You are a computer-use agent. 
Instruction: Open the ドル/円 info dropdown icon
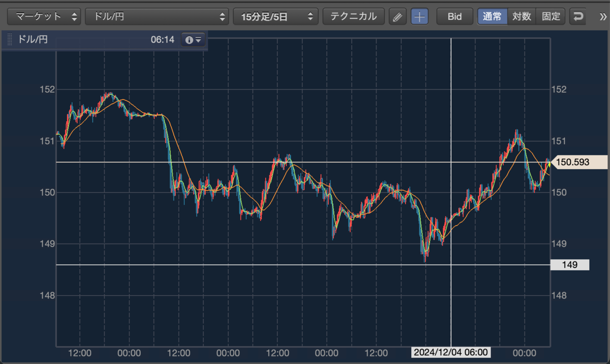(194, 40)
